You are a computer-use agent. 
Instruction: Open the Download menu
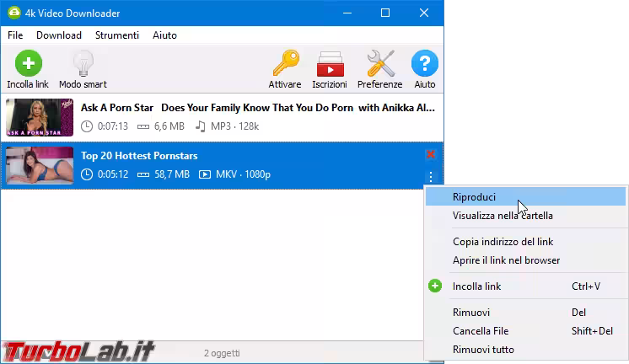[59, 35]
